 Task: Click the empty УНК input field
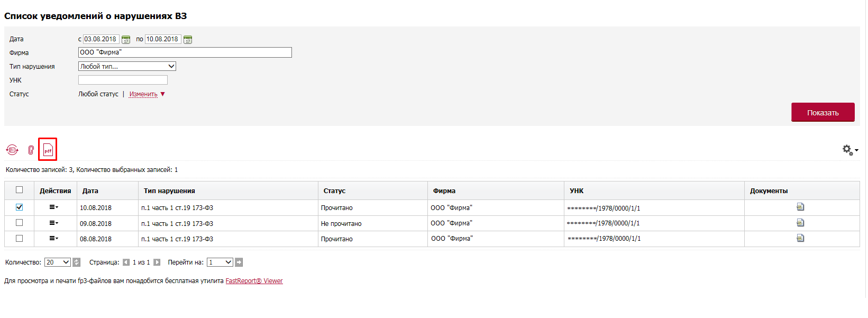click(x=123, y=80)
